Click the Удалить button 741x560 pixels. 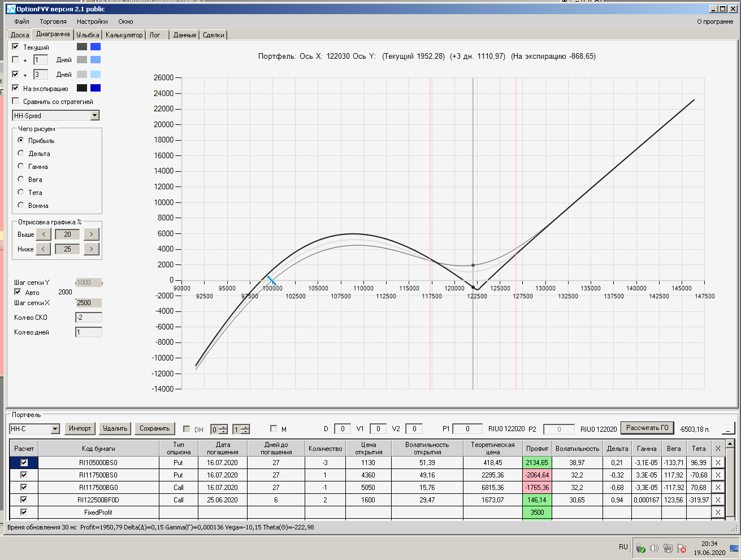coord(115,428)
